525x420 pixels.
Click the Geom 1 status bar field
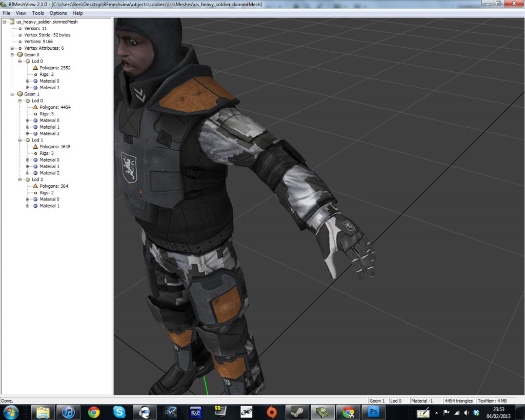click(x=378, y=401)
